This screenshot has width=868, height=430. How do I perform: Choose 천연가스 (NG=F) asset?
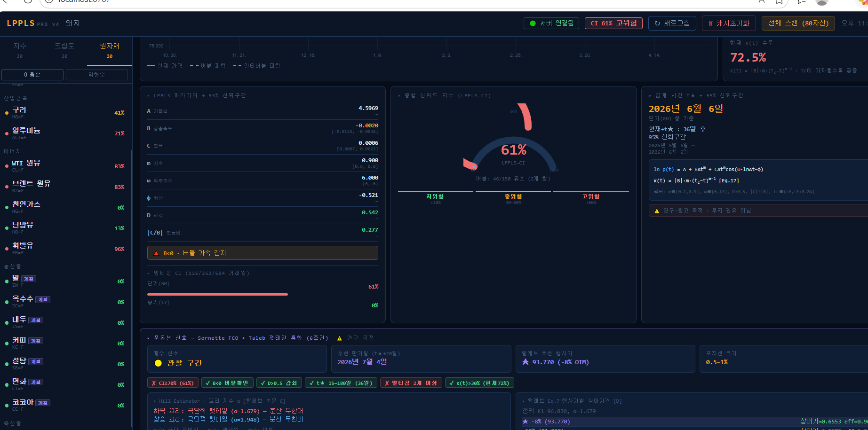[65, 207]
